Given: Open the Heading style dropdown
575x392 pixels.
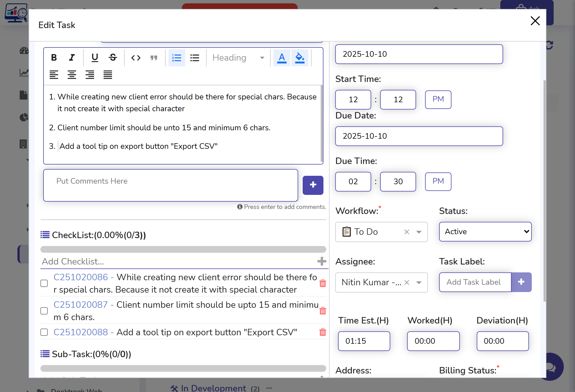Looking at the screenshot, I should tap(238, 58).
